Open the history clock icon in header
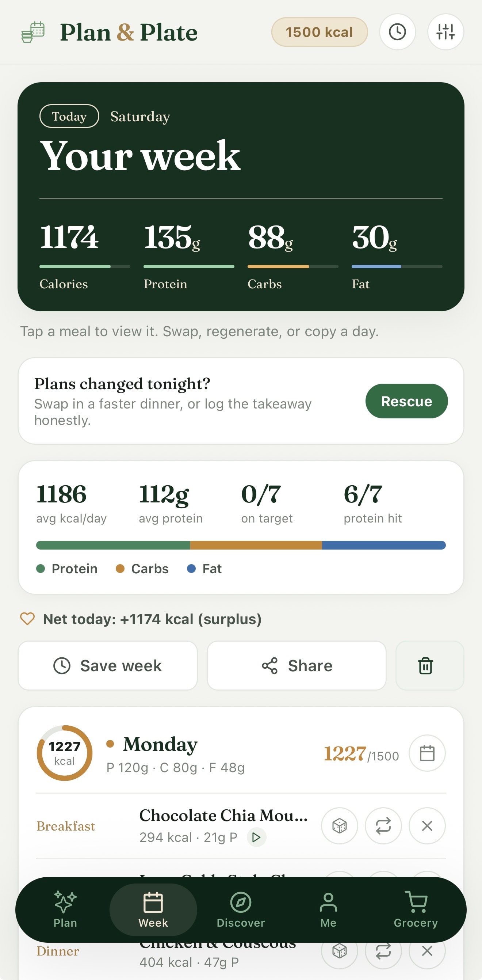The width and height of the screenshot is (482, 980). [397, 31]
